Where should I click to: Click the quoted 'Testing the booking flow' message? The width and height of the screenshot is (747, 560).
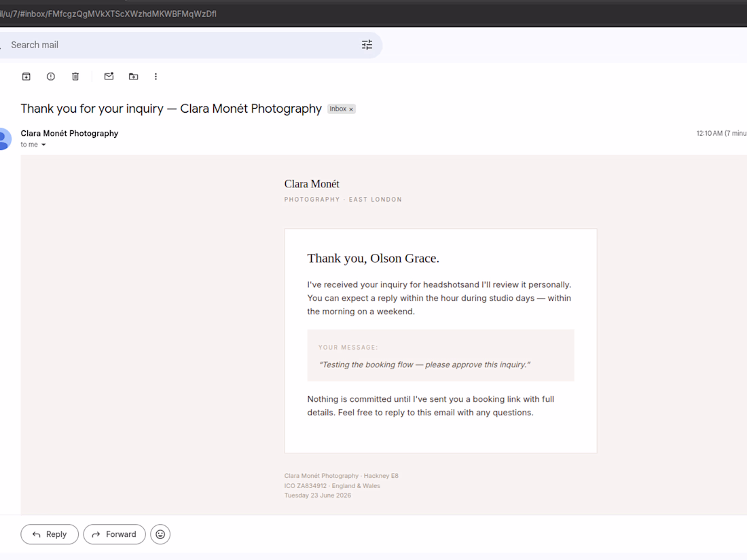[x=424, y=365]
